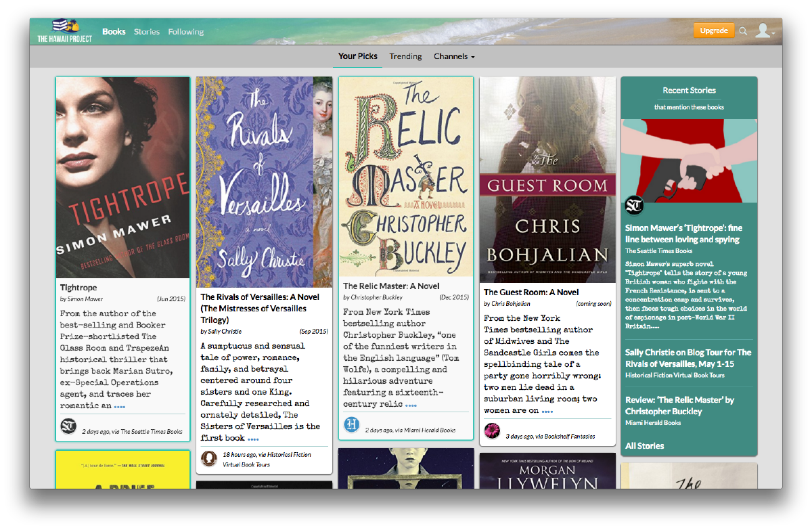Open Following in top navigation
This screenshot has width=812, height=530.
tap(186, 32)
